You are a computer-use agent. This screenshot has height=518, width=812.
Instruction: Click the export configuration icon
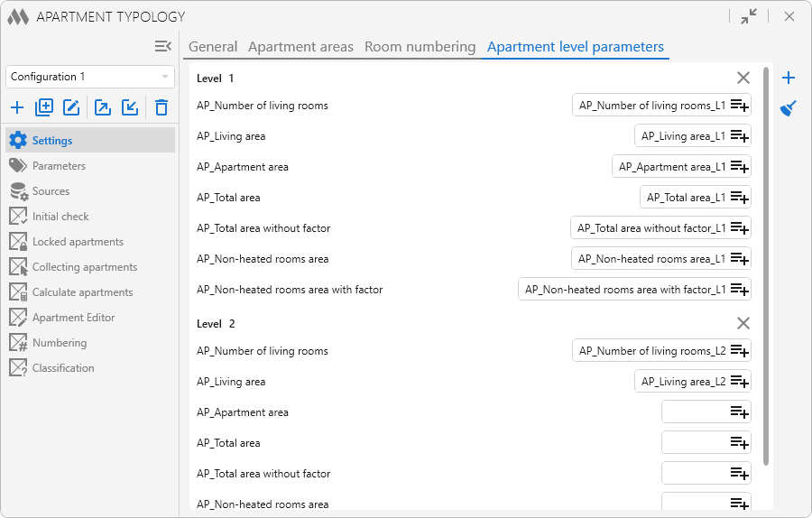pyautogui.click(x=103, y=108)
